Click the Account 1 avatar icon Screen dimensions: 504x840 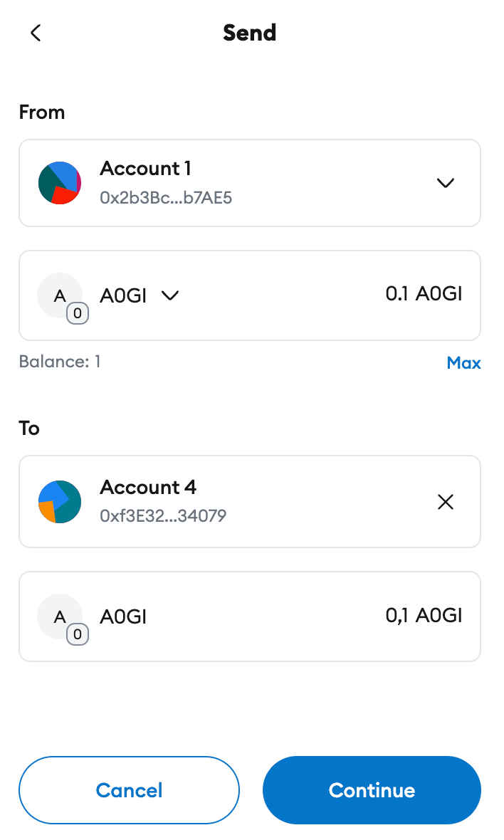[x=59, y=183]
